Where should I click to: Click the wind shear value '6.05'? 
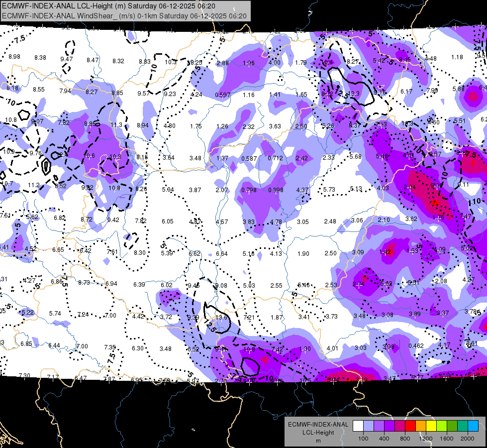click(x=168, y=222)
